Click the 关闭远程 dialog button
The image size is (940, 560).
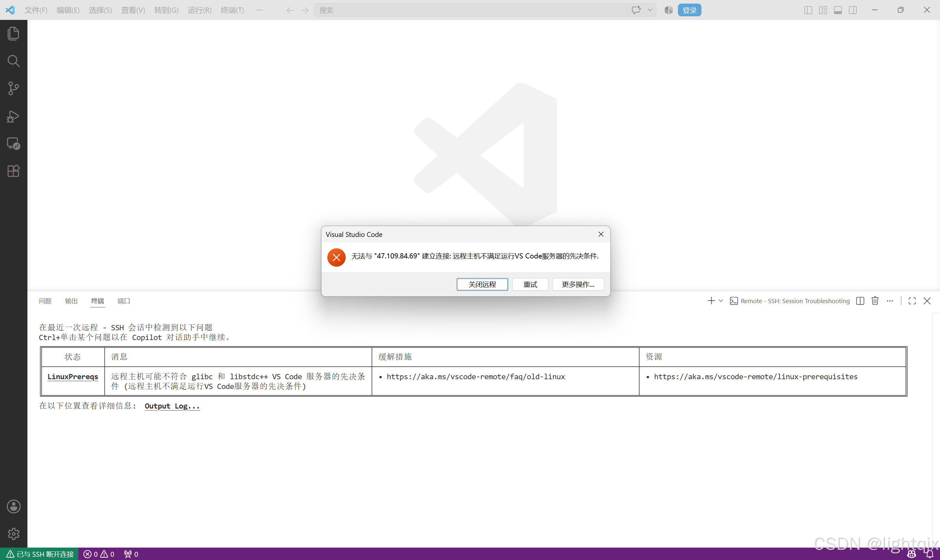click(x=482, y=284)
